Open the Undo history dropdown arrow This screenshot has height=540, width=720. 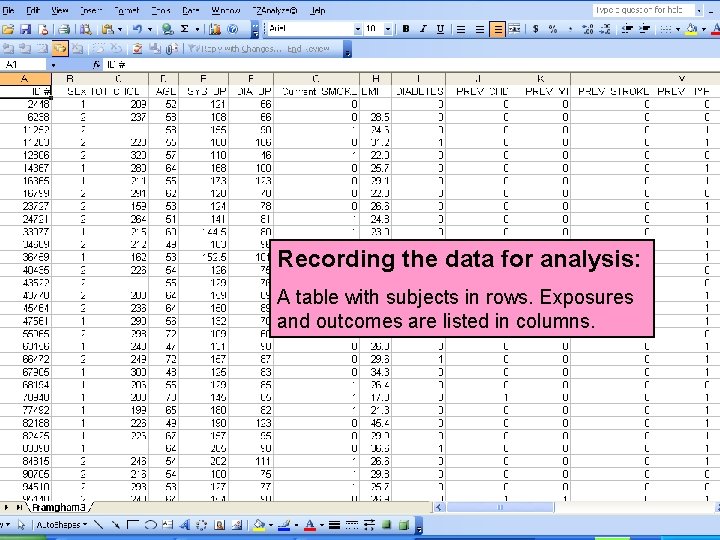point(150,29)
